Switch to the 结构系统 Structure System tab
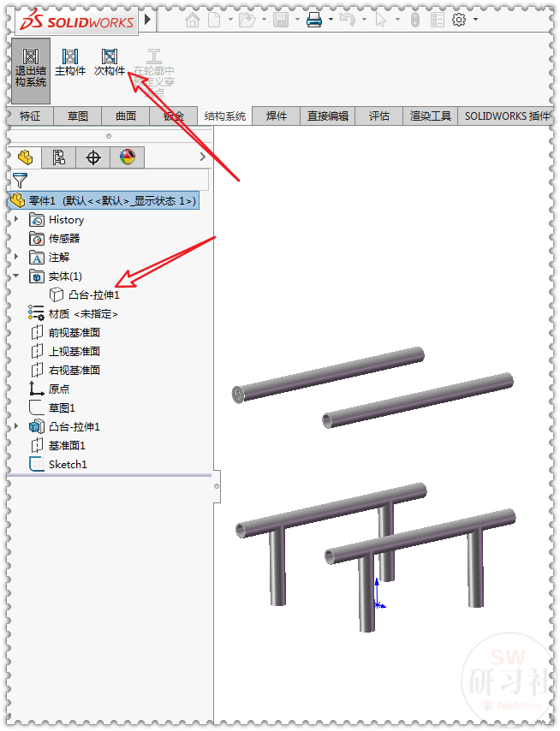 [224, 116]
